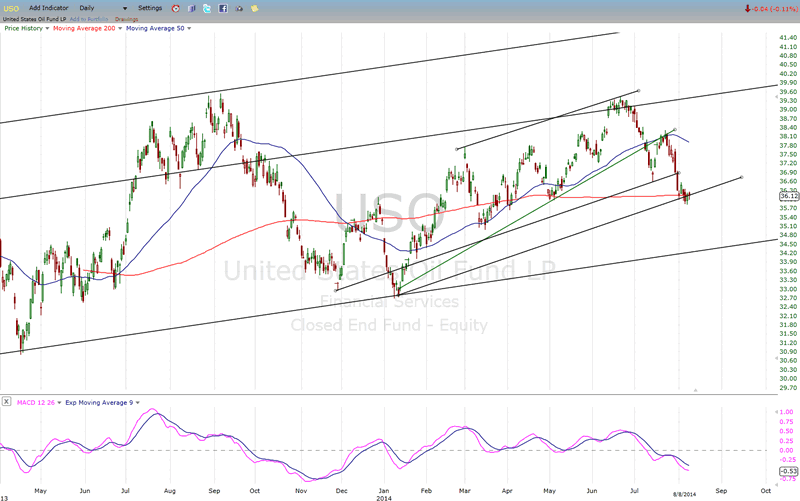
Task: Click the Moving Average 200 label
Action: pyautogui.click(x=84, y=29)
